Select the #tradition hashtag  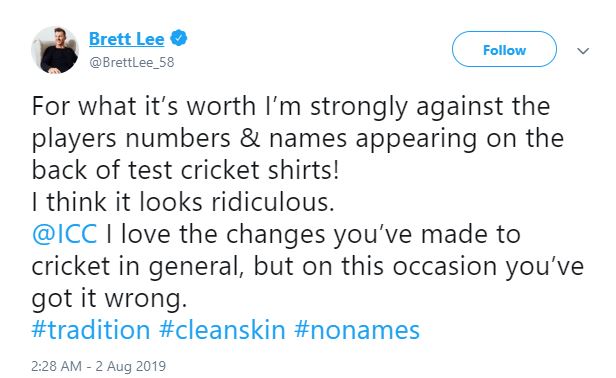click(x=91, y=330)
